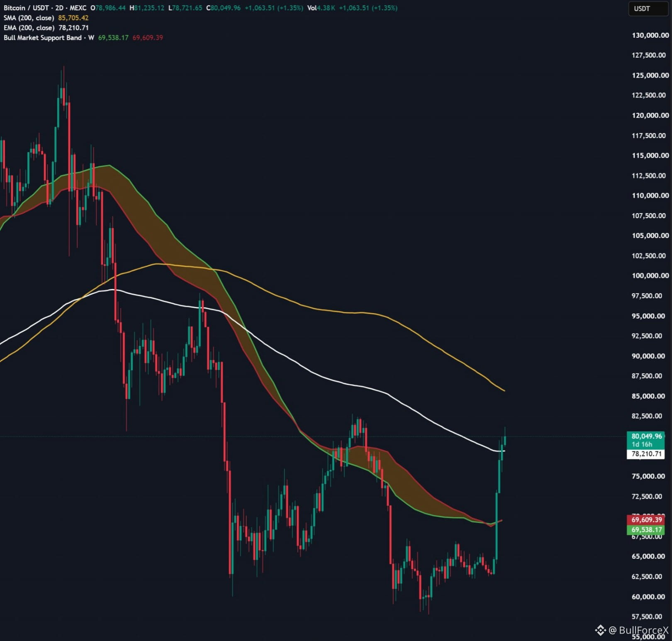Click the low value 78,721.65
672x641 pixels.
tap(187, 8)
